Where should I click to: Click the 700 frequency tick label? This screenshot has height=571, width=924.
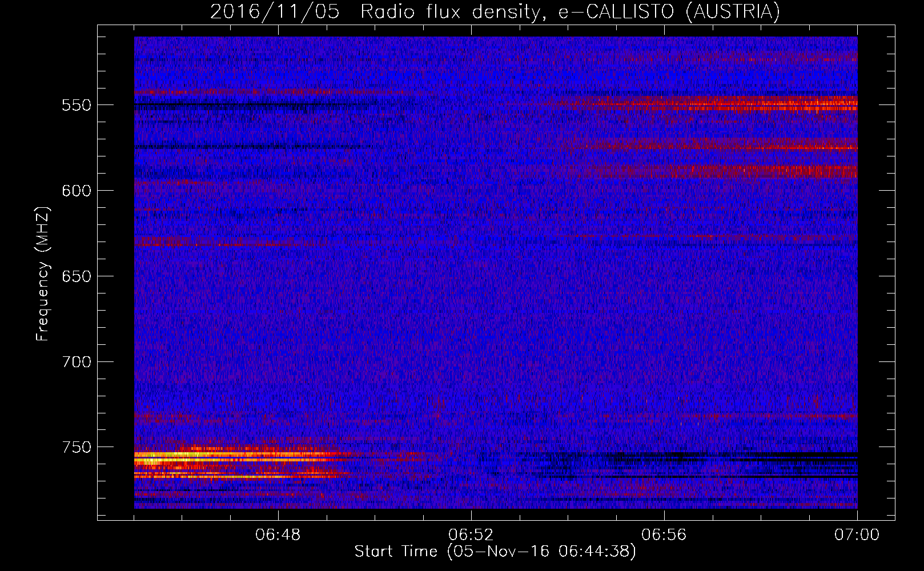coord(76,362)
